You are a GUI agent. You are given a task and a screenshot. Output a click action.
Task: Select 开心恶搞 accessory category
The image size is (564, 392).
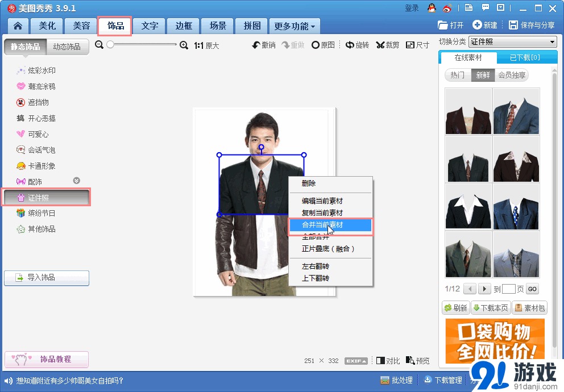[x=36, y=118]
